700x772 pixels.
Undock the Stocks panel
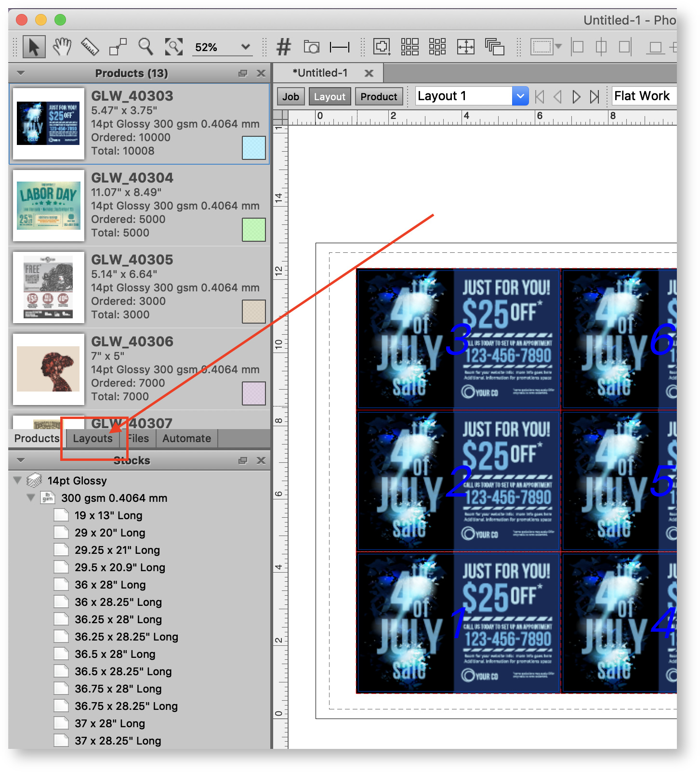[243, 460]
